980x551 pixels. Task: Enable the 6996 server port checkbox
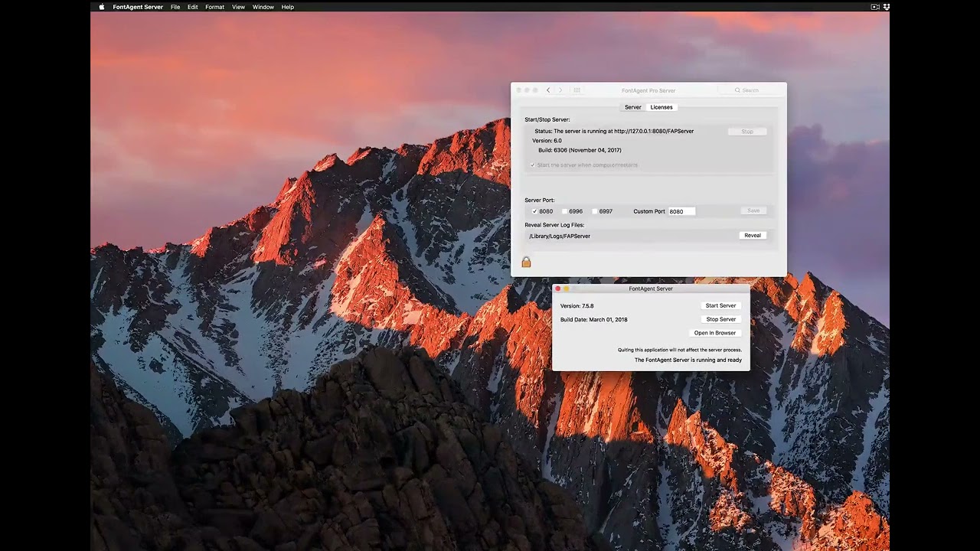(565, 211)
